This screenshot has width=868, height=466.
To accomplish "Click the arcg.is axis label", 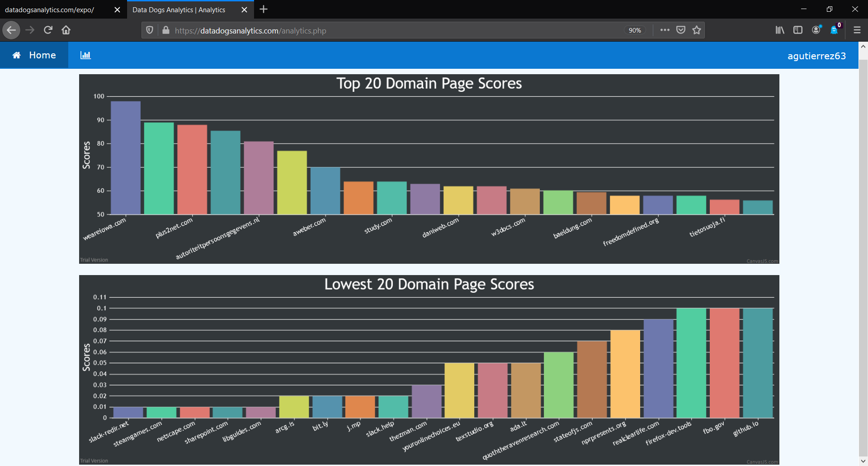I will (x=285, y=427).
